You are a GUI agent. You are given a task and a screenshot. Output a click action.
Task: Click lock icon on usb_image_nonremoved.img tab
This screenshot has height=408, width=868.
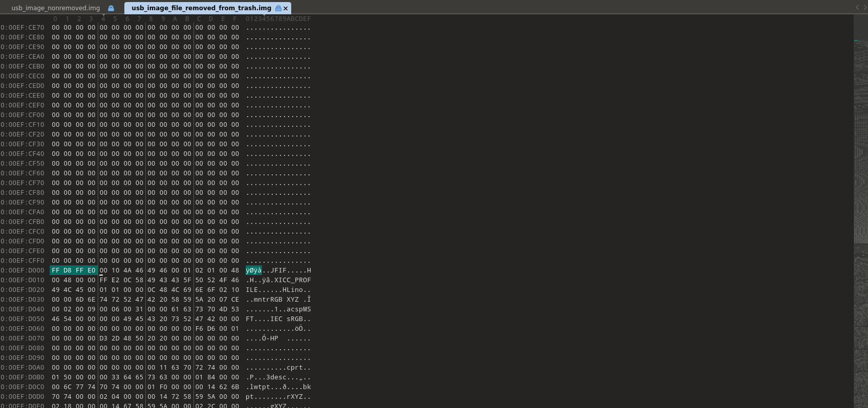click(x=111, y=8)
